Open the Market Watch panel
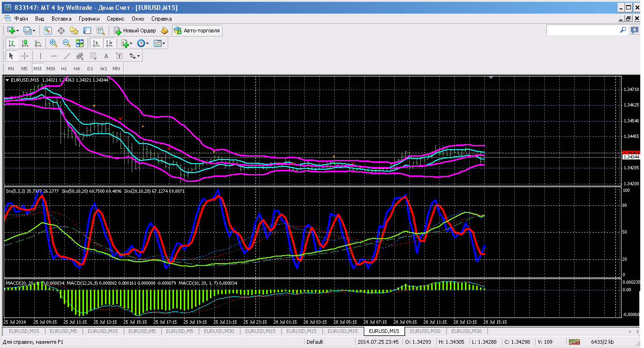The width and height of the screenshot is (644, 348). (48, 30)
